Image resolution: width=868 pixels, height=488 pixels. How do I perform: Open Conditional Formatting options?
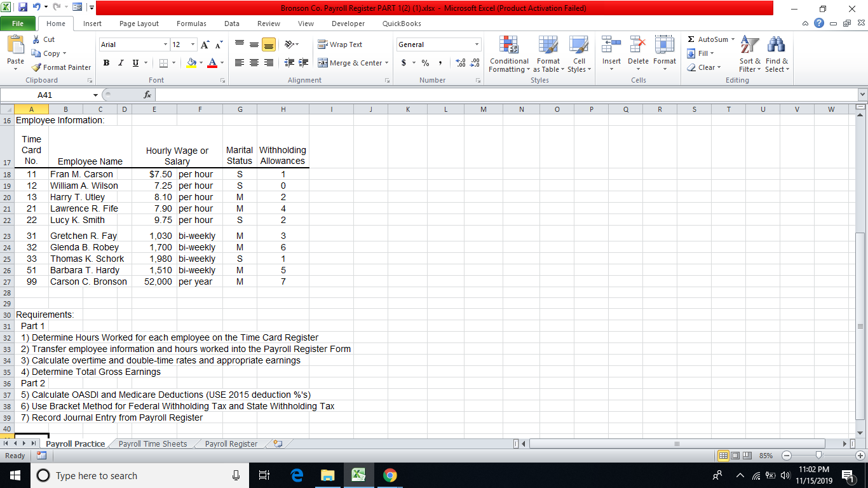[508, 55]
